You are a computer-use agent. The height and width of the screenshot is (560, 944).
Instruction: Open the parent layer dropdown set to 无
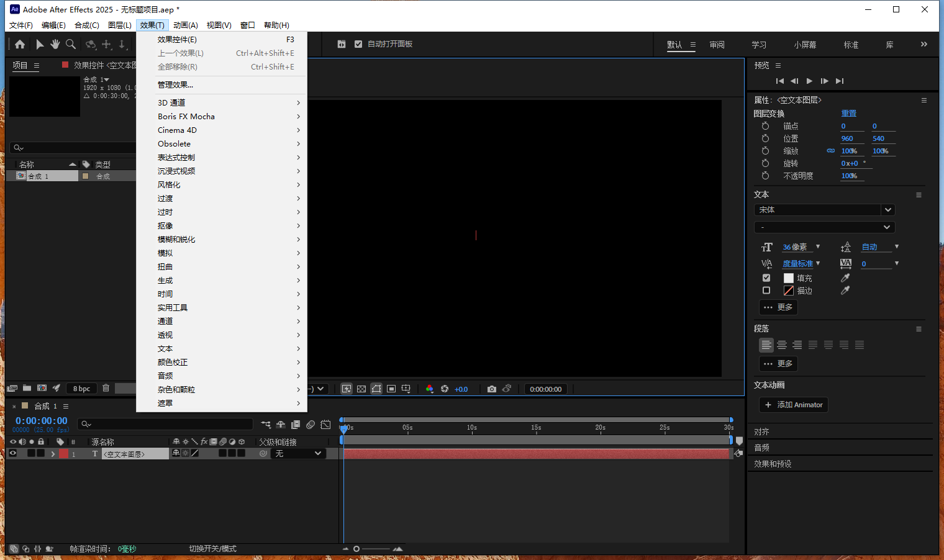pos(298,453)
